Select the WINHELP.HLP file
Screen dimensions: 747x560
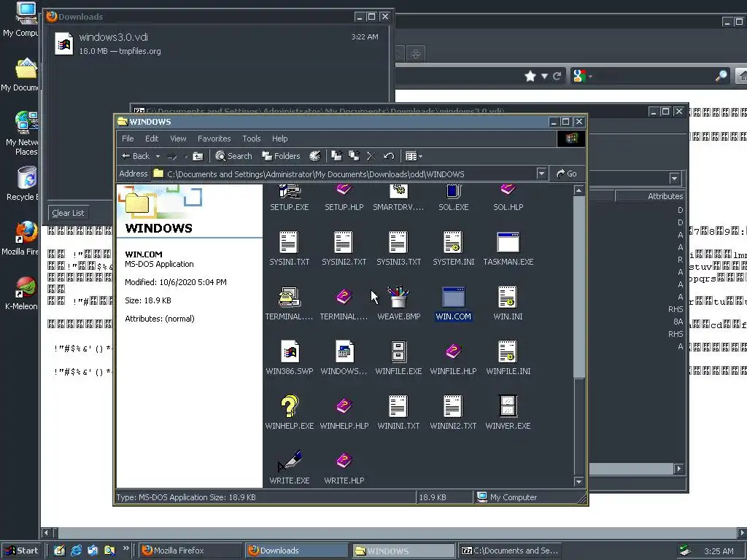344,413
